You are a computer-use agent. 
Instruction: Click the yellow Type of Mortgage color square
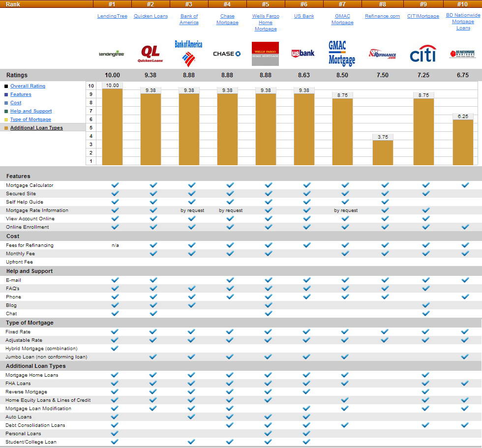(6, 119)
